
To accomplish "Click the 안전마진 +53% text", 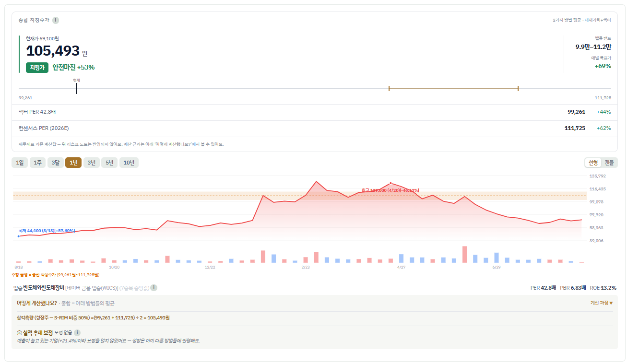I will pos(73,67).
